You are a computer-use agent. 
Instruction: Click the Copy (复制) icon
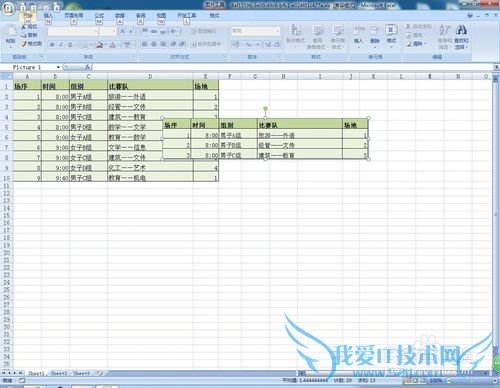24,35
